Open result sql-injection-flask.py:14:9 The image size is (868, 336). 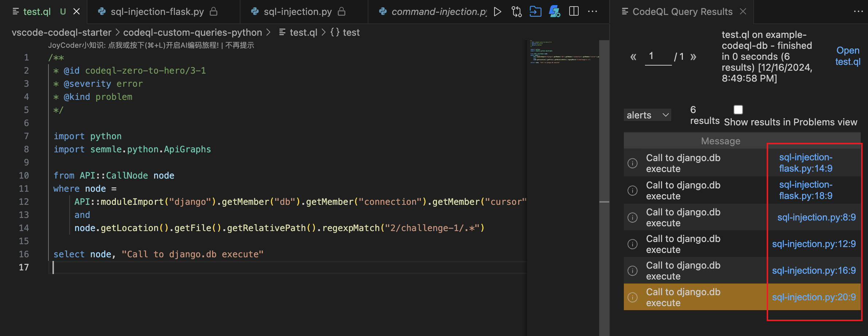point(806,163)
